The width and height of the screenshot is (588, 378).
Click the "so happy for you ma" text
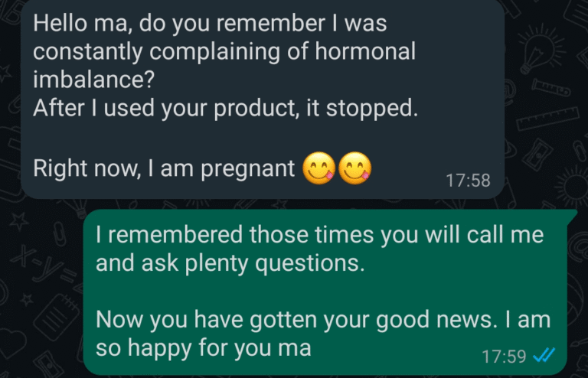(203, 349)
